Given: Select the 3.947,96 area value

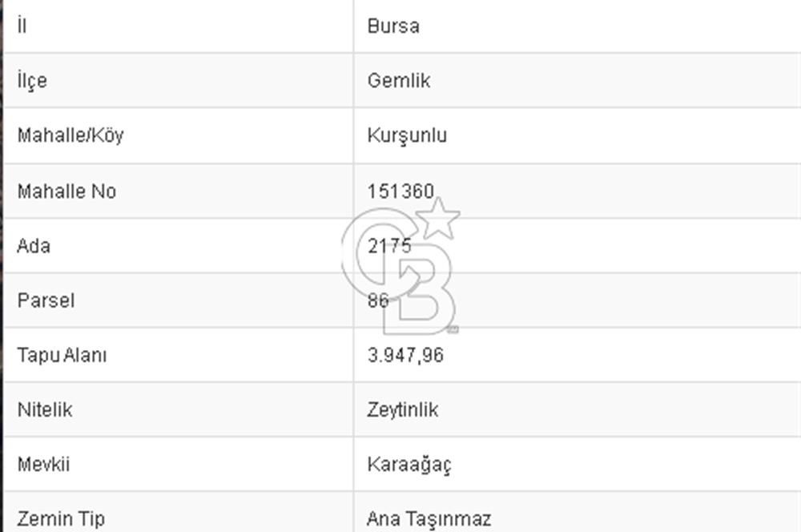Looking at the screenshot, I should coord(405,355).
